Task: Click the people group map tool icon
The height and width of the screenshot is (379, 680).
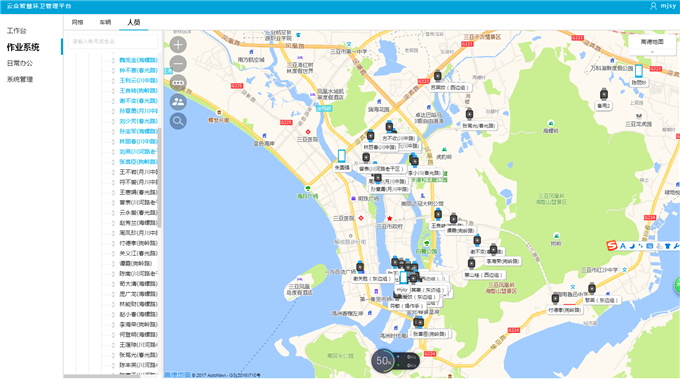Action: pos(178,102)
